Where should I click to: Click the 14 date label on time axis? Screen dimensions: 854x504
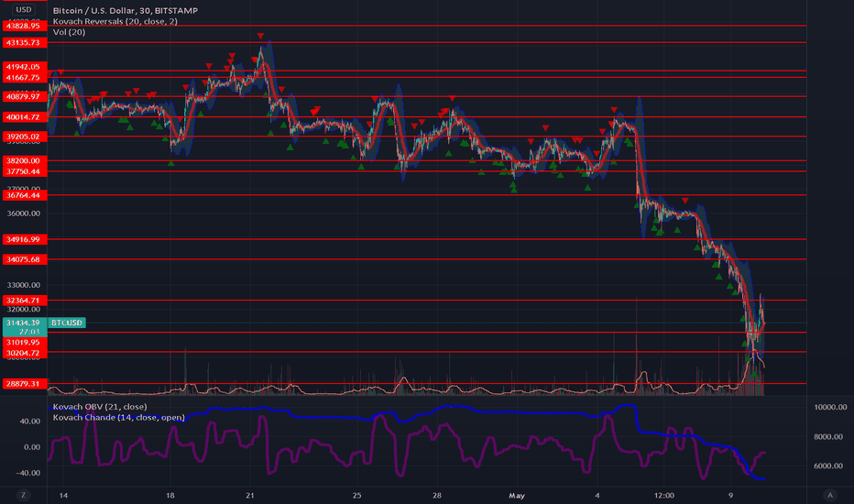coord(63,495)
